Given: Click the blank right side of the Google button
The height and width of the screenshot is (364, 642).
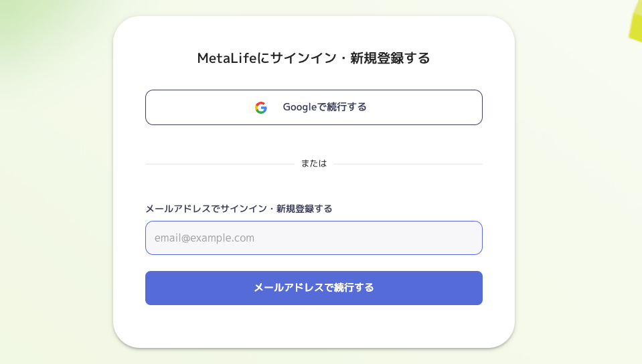Looking at the screenshot, I should (426, 107).
